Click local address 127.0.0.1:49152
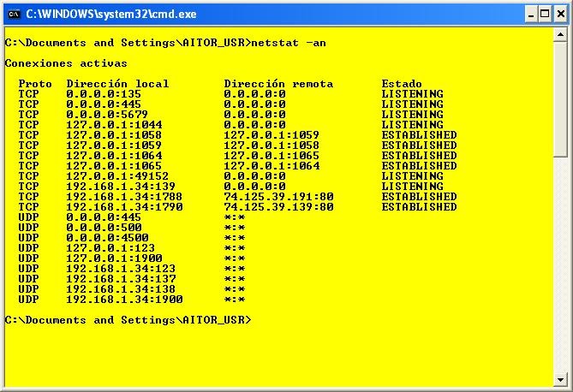 (117, 175)
